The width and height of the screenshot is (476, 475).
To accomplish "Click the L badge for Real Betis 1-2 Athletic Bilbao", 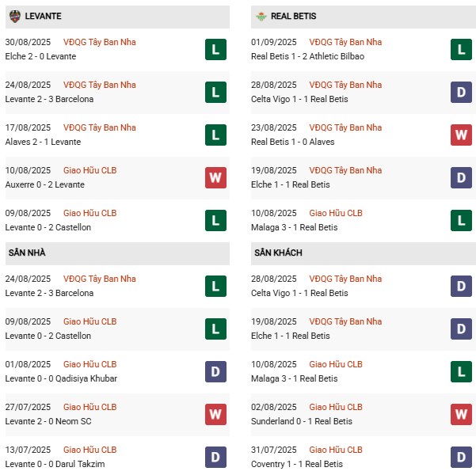I will 461,49.
